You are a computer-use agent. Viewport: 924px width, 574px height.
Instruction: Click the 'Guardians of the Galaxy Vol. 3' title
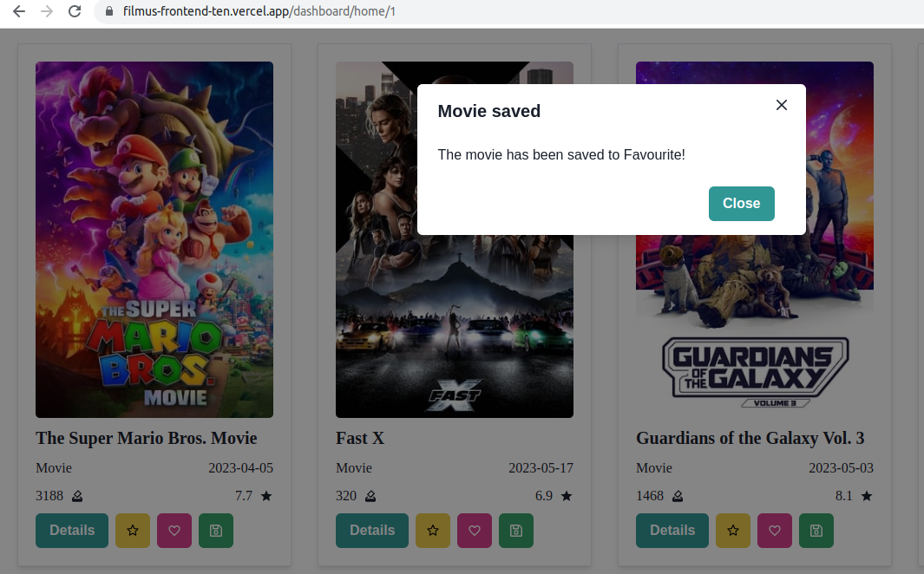click(x=750, y=438)
